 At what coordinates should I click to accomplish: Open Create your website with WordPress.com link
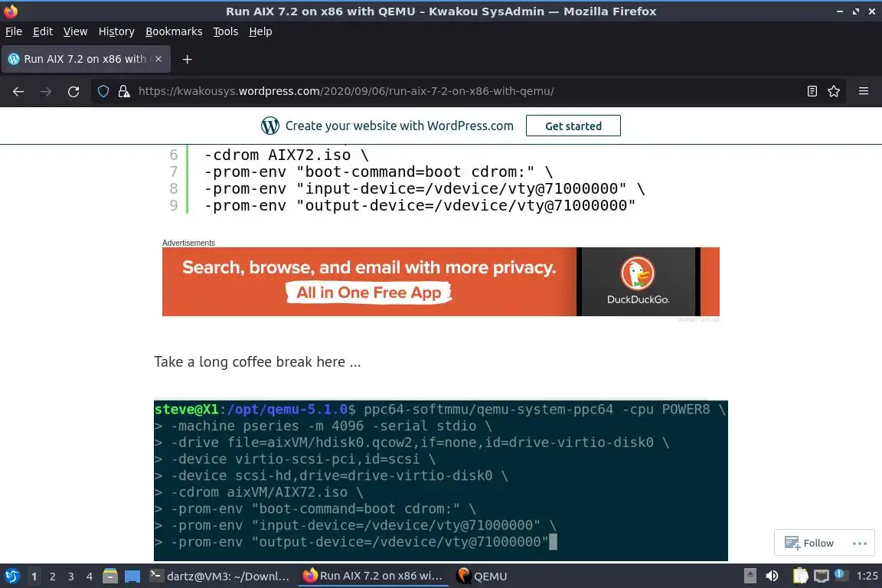pos(400,126)
